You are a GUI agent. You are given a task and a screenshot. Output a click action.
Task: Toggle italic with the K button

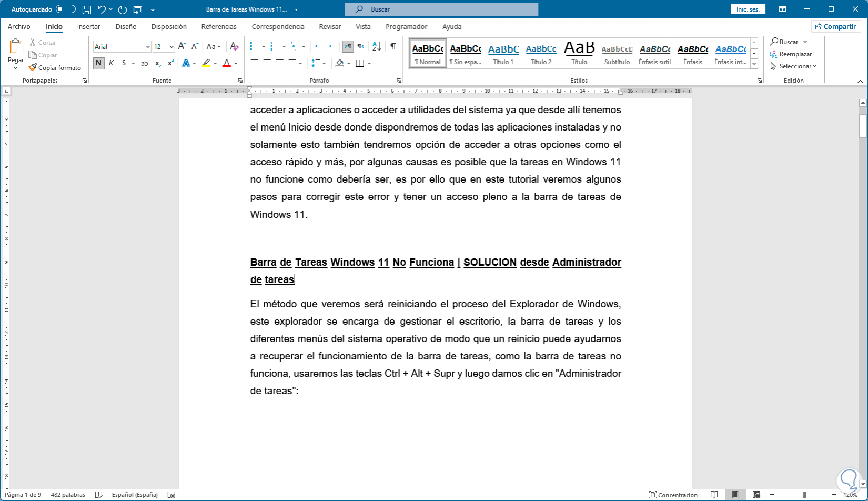pyautogui.click(x=111, y=63)
